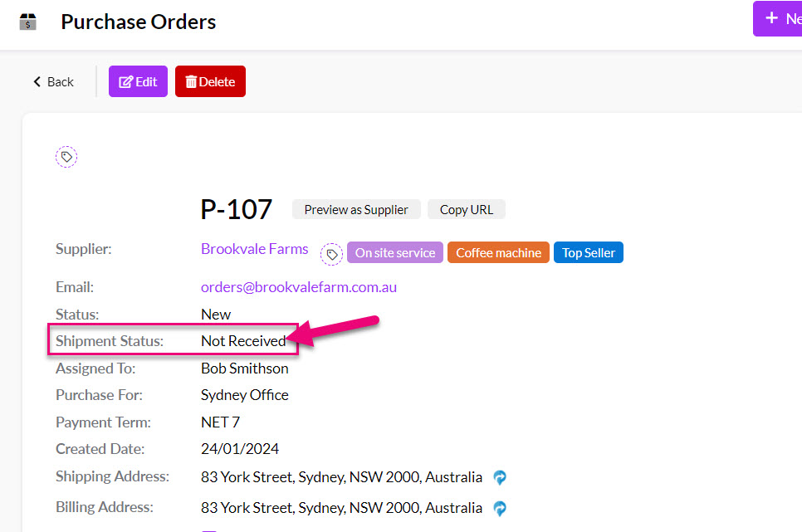Select the Top Seller tag
Screen dimensions: 802x532
588,252
